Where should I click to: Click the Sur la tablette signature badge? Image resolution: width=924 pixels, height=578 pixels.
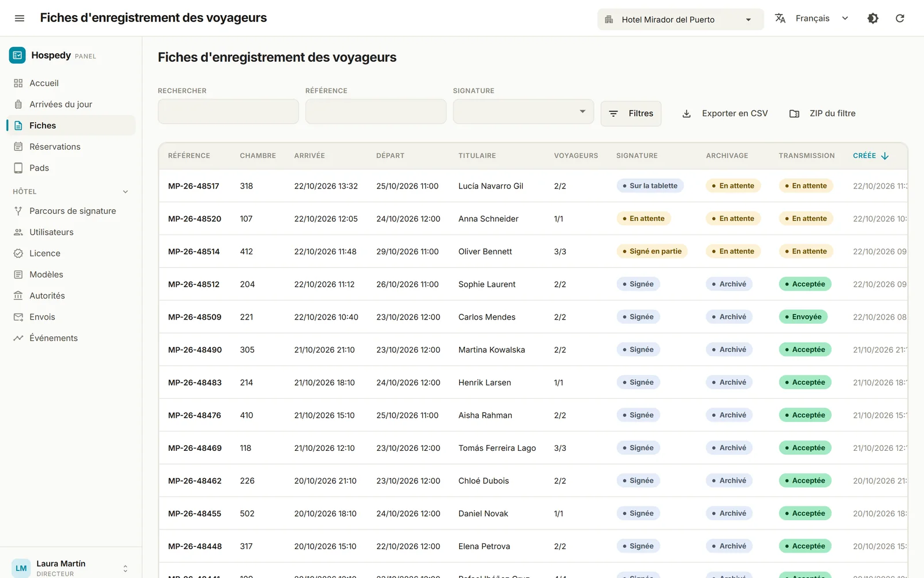650,186
